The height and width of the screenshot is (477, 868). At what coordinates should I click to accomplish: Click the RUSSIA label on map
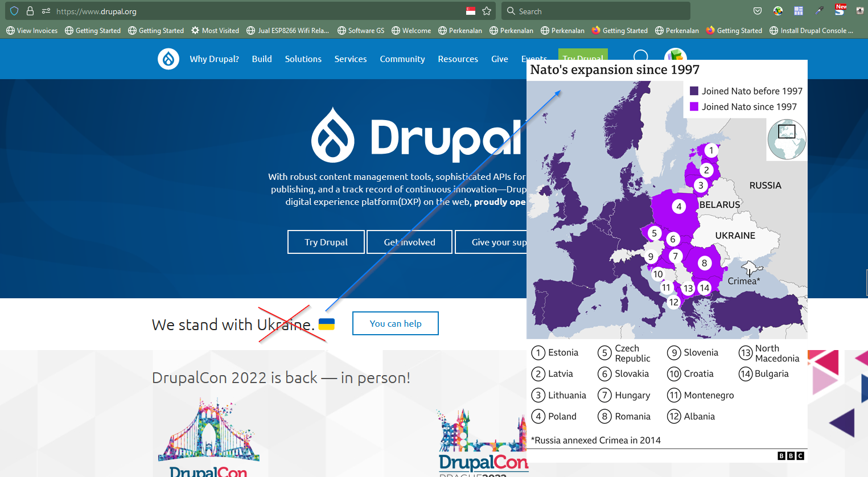[766, 186]
